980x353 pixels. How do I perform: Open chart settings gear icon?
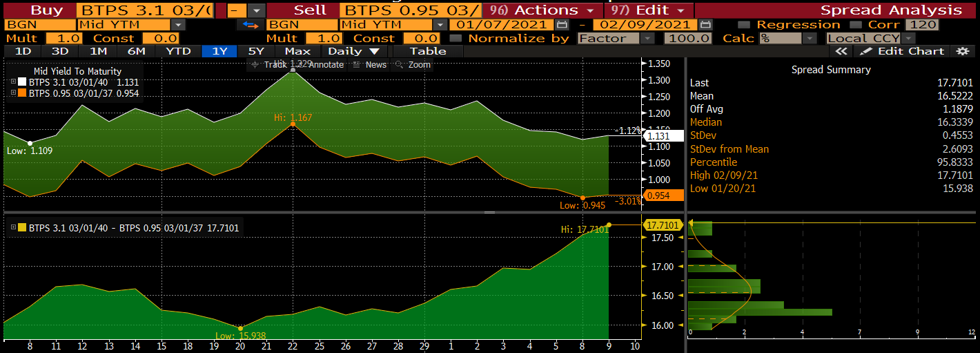[962, 51]
